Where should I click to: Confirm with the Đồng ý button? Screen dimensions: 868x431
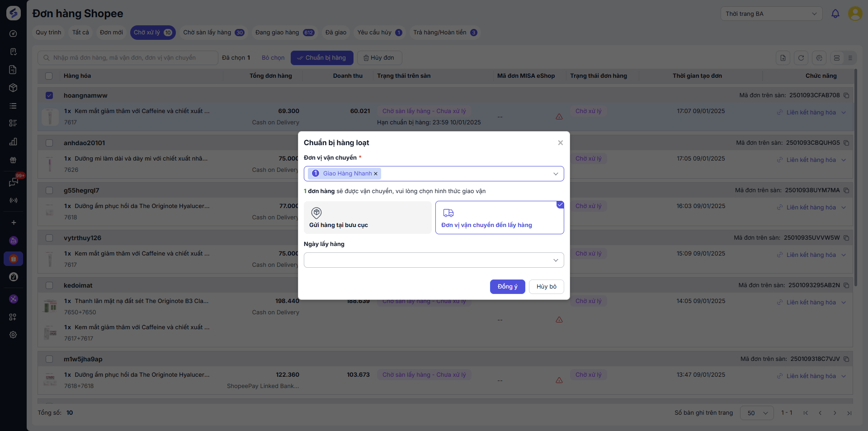[507, 287]
